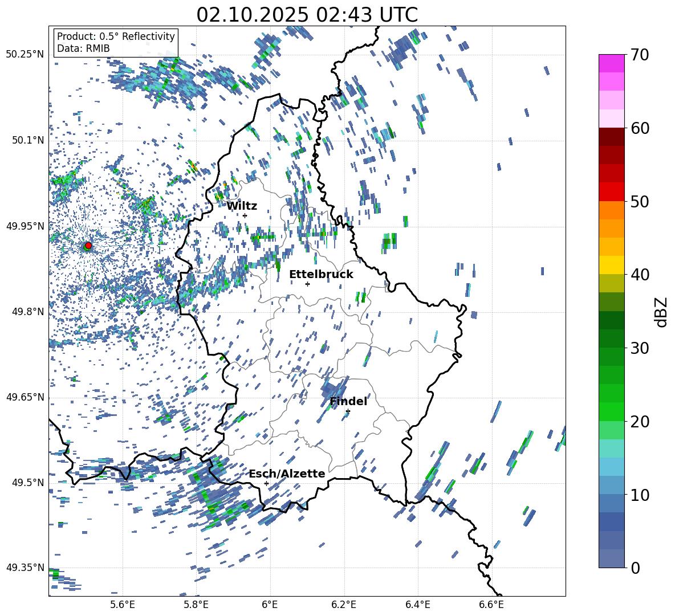675x616 pixels.
Task: Click the 60 dBZ colorbar tick label
Action: (640, 128)
